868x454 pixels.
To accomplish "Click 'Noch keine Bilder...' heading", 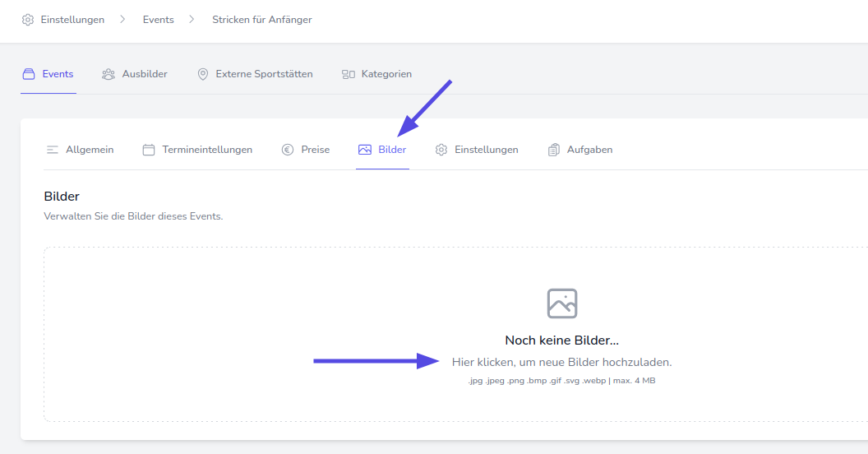I will [562, 340].
